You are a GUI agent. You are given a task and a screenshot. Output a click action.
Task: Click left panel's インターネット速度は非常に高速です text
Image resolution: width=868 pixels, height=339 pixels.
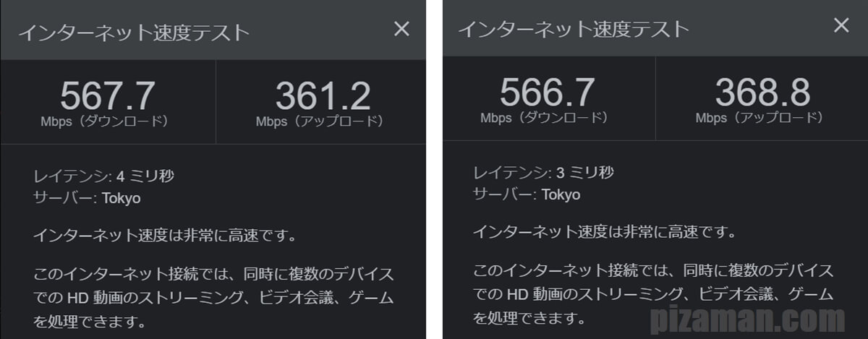coord(166,236)
